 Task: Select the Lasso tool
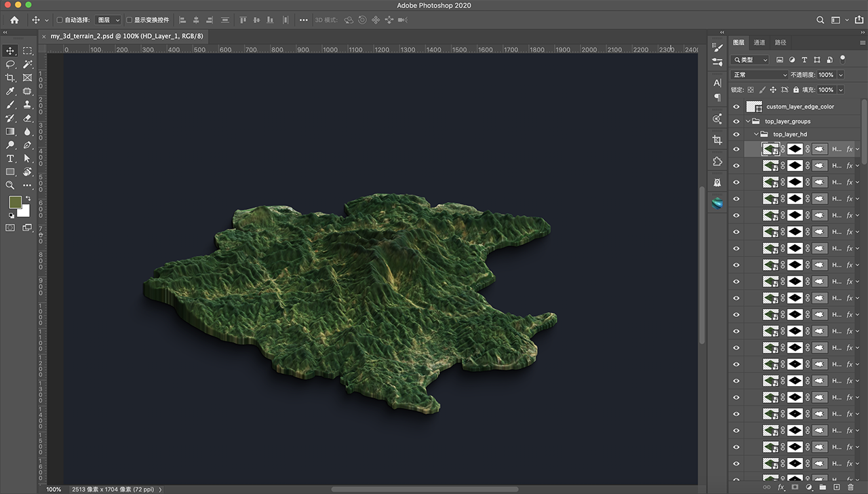pos(10,64)
